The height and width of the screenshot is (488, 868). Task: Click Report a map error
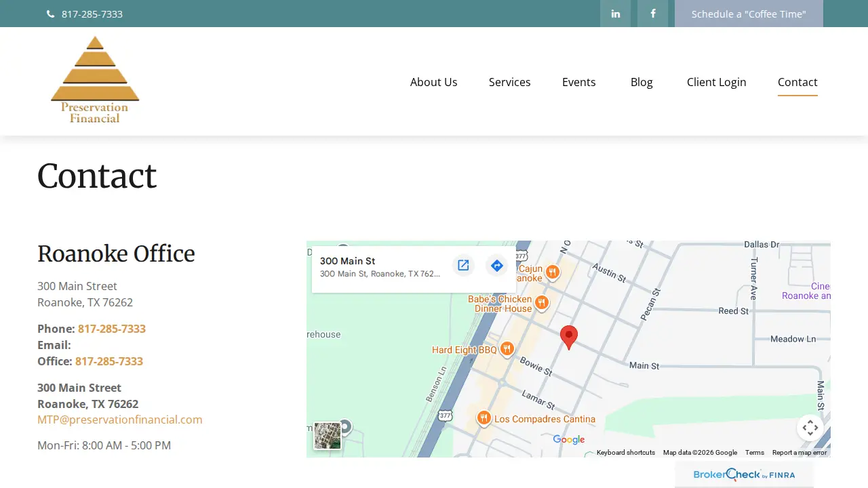(800, 453)
